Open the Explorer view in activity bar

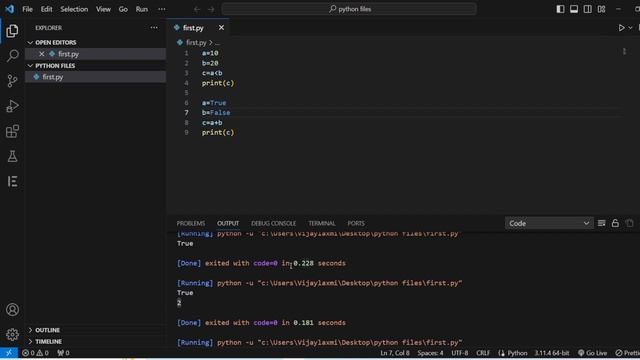click(12, 31)
